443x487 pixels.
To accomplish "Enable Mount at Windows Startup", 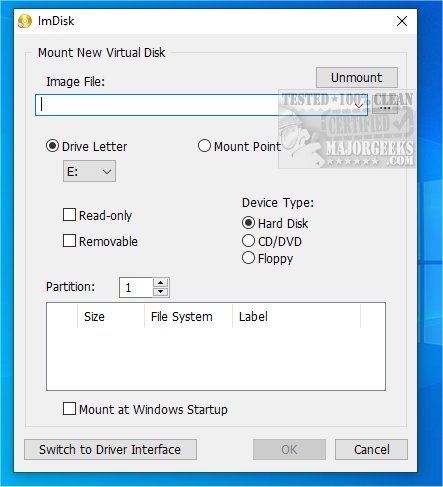I will click(69, 409).
